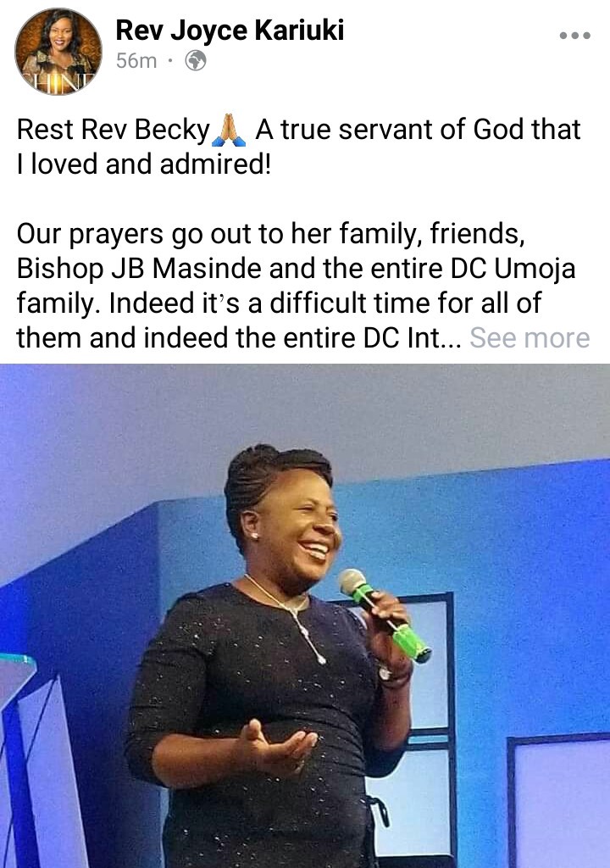
Task: Tap the globe public privacy icon
Action: tap(196, 60)
